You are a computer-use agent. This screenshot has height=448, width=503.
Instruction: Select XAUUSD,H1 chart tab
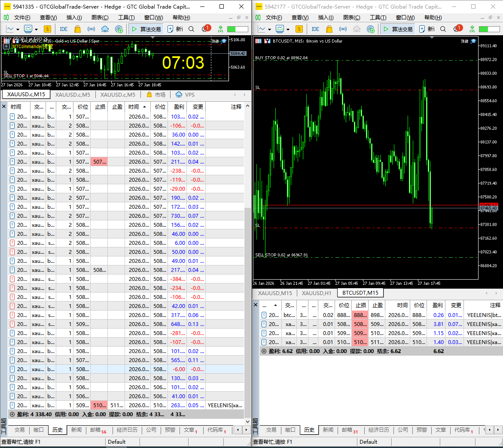tap(316, 293)
